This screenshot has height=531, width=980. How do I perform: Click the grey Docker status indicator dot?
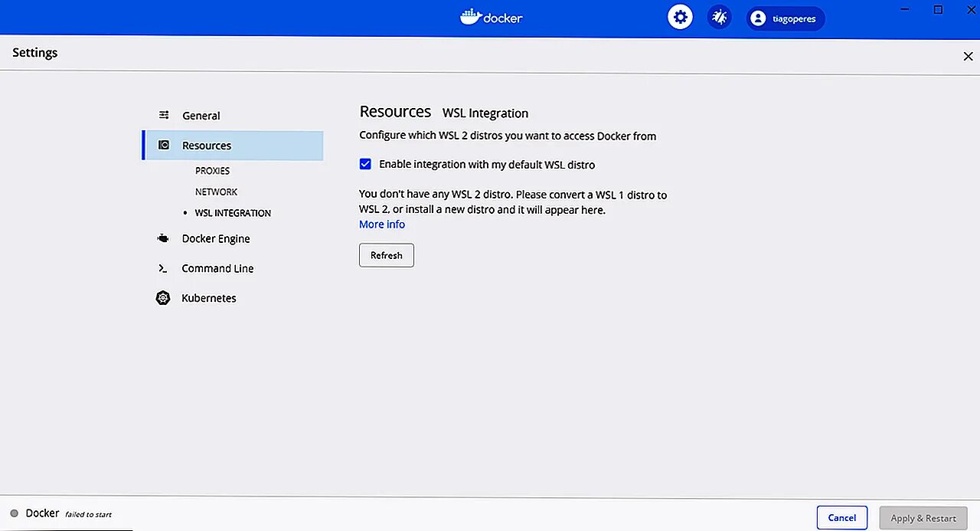[14, 513]
